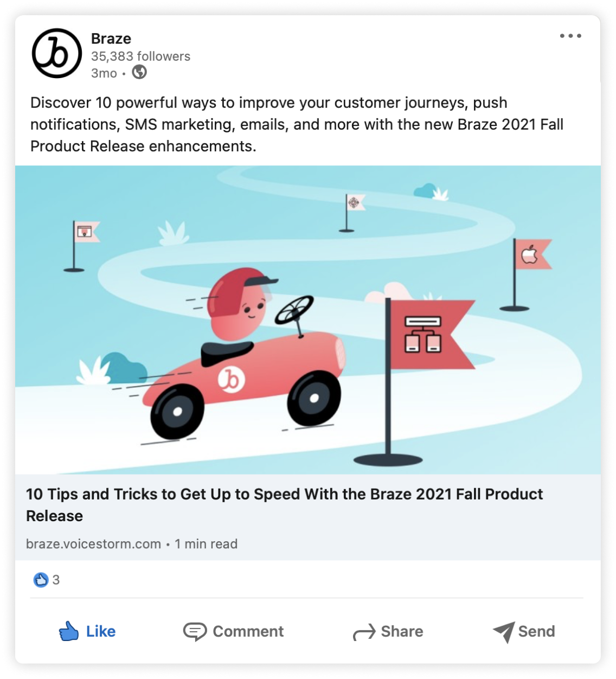Open the race car article image

click(308, 320)
